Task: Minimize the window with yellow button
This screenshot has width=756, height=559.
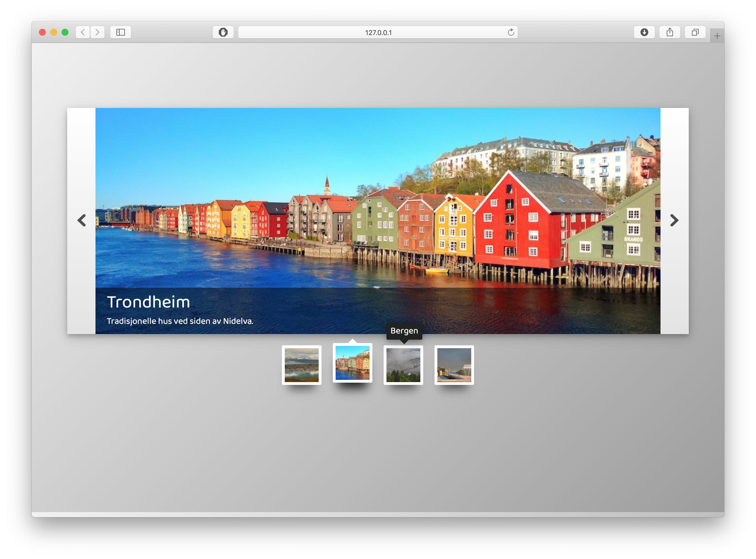Action: click(x=54, y=32)
